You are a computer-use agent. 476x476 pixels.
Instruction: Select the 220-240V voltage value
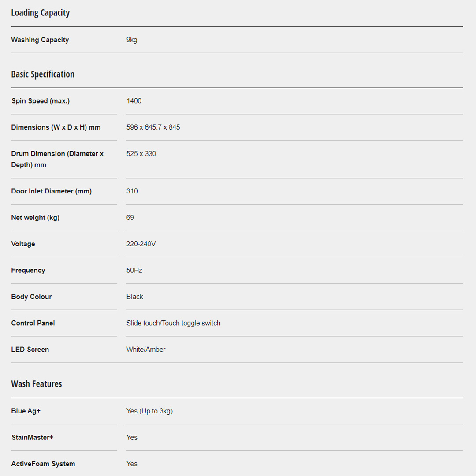(x=141, y=244)
